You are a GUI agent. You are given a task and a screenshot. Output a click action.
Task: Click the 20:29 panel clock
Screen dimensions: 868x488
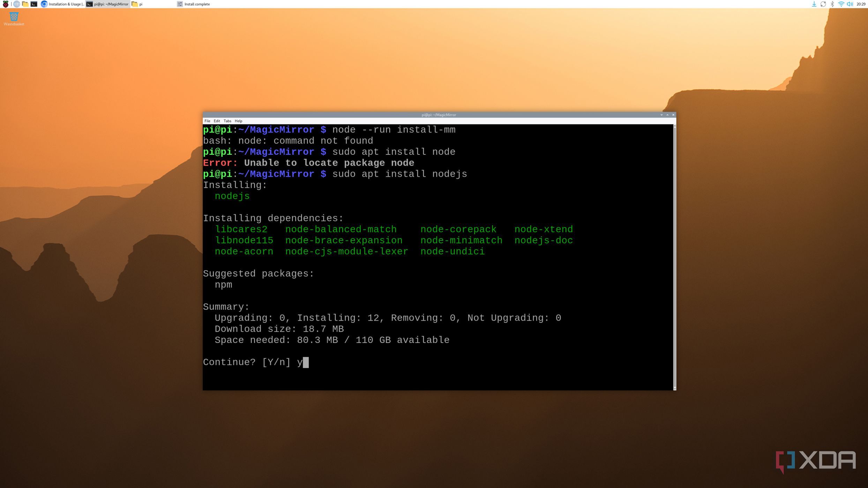[861, 4]
